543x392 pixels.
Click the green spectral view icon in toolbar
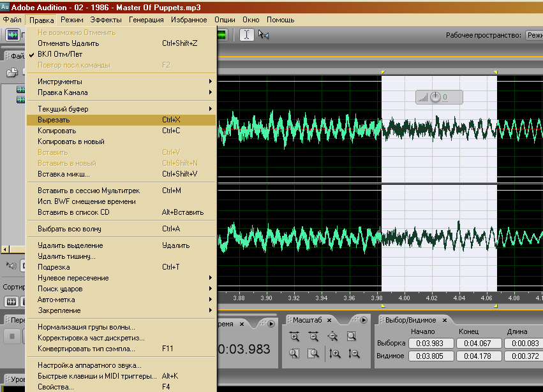point(221,35)
